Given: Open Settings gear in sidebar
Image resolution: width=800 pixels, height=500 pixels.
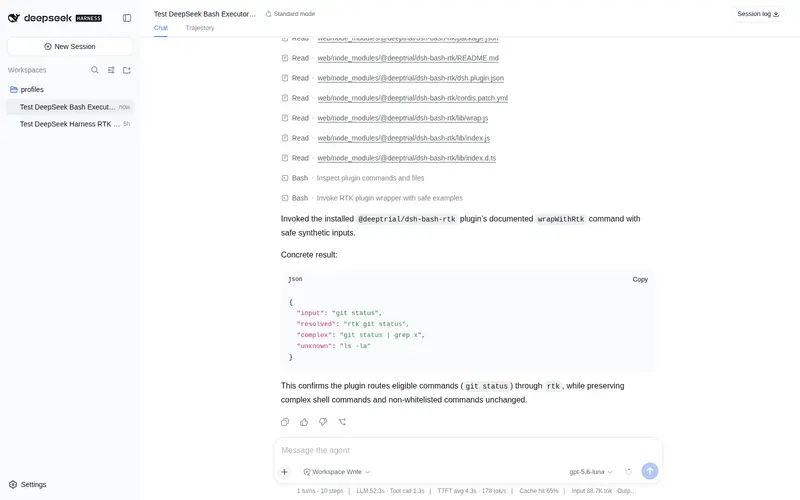Looking at the screenshot, I should [28, 484].
